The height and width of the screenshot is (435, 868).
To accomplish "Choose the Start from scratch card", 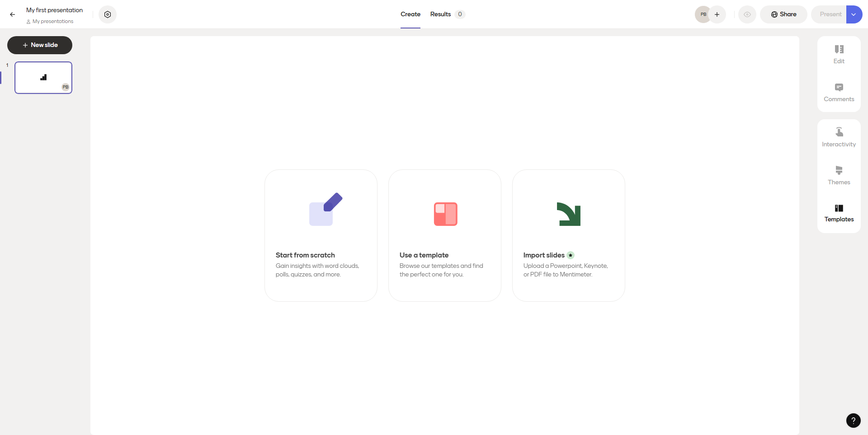I will (x=321, y=235).
